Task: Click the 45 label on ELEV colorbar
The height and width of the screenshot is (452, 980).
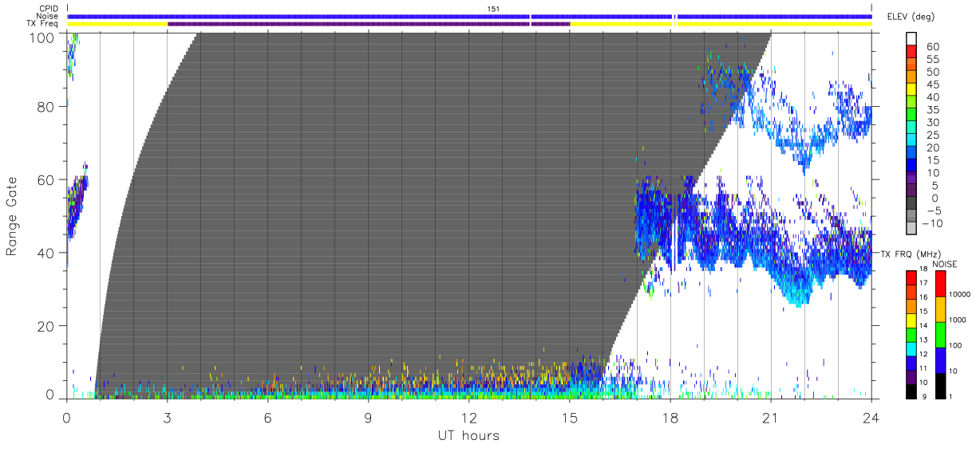Action: (x=931, y=85)
